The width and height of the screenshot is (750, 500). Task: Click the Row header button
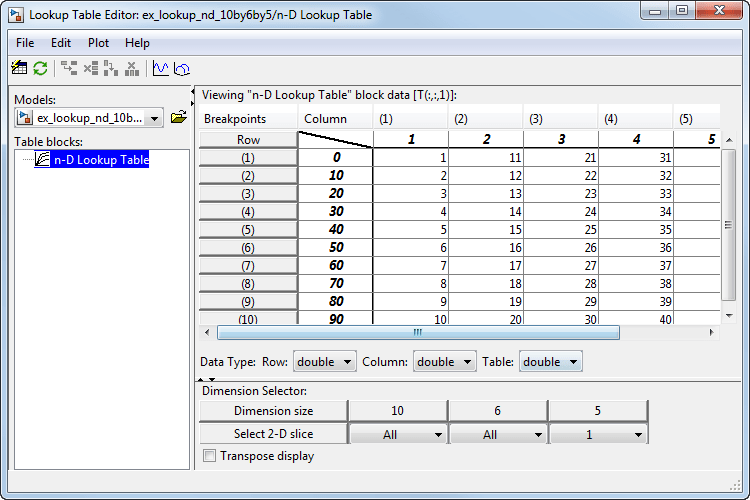point(248,140)
